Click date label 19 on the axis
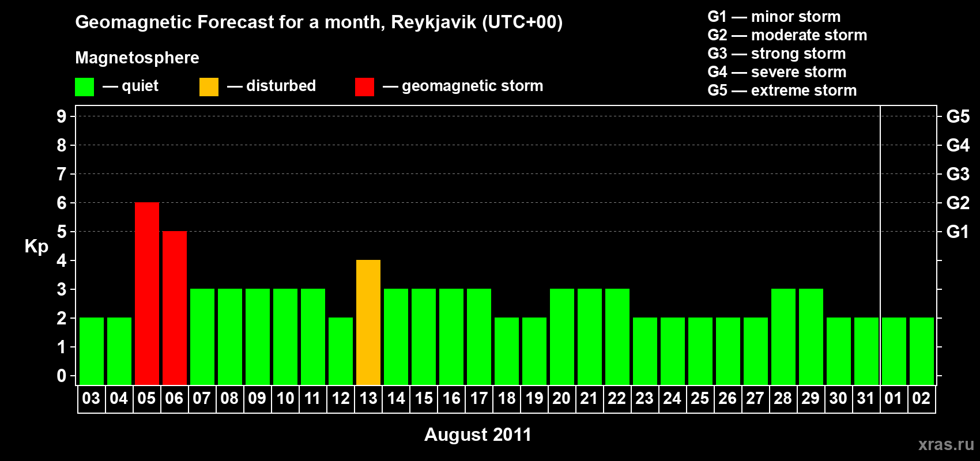Image resolution: width=980 pixels, height=461 pixels. tap(534, 398)
